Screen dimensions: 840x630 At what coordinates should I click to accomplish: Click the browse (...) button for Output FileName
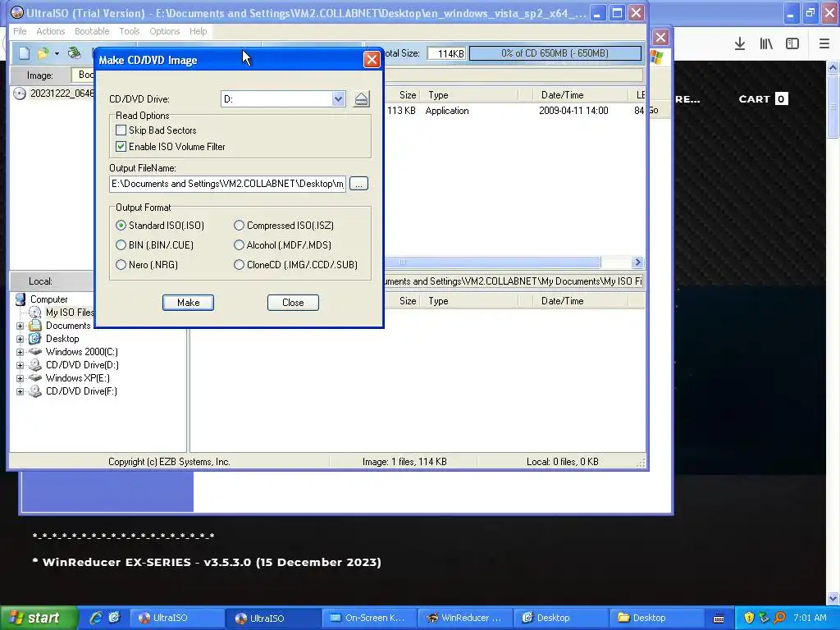(359, 184)
